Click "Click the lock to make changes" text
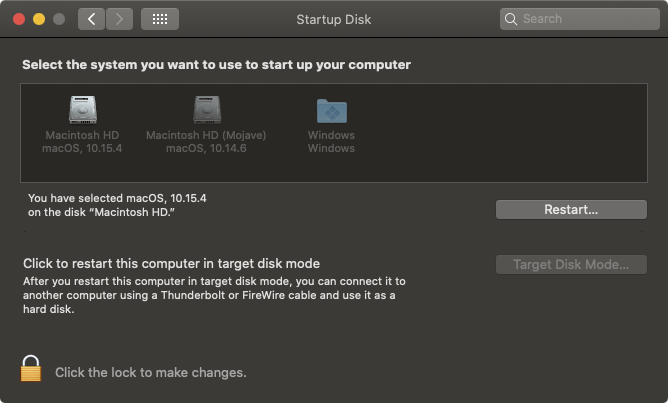Image resolution: width=668 pixels, height=403 pixels. [150, 372]
